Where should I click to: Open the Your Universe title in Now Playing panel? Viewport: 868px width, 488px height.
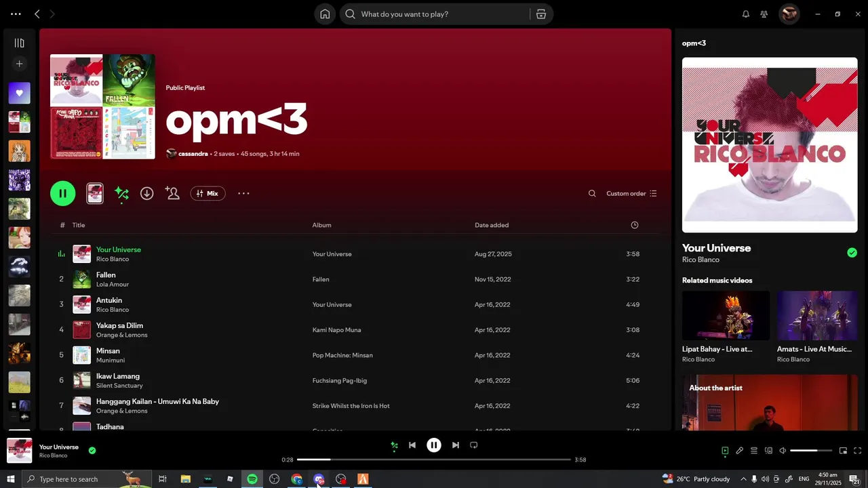(x=716, y=248)
